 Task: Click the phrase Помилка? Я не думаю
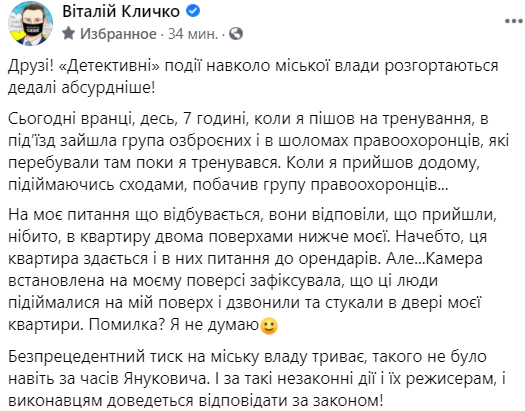coord(174,324)
